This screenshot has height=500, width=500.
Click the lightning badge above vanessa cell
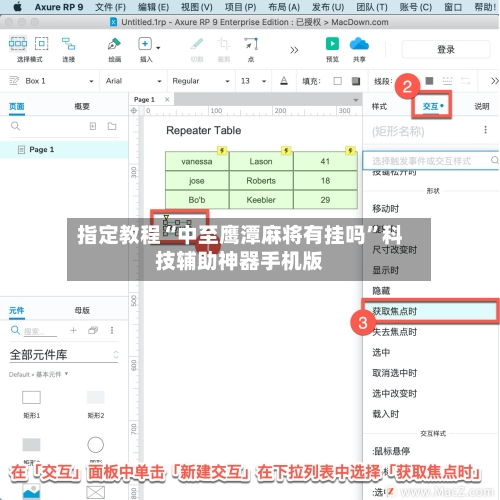point(222,150)
